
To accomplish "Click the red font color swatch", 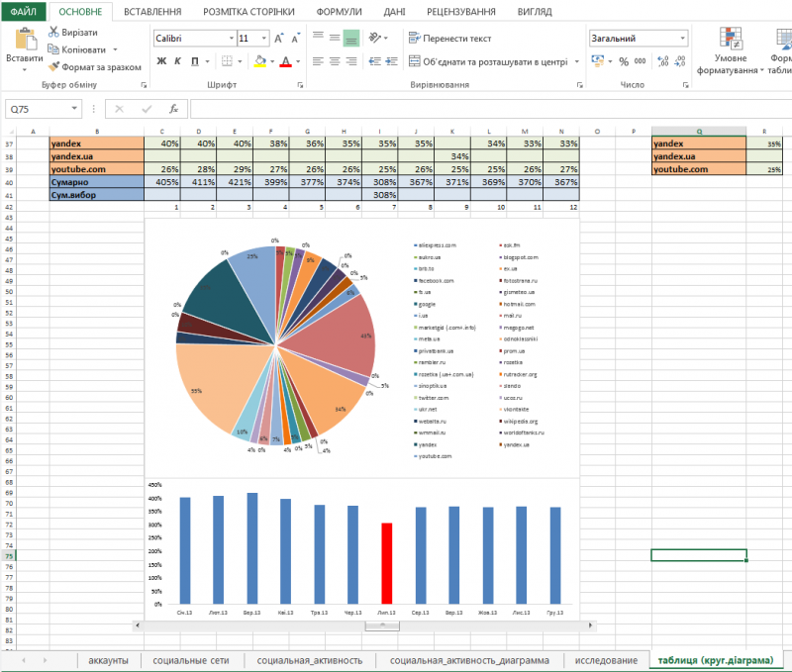I will [285, 61].
